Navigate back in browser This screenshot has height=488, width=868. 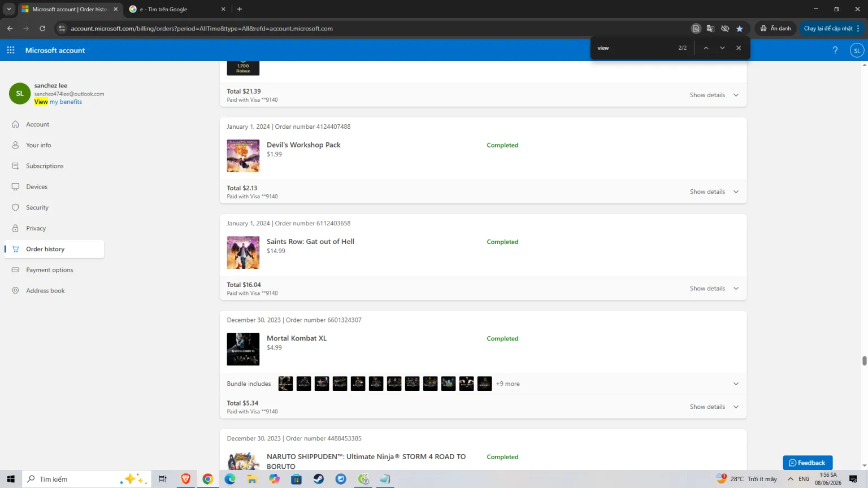click(10, 28)
